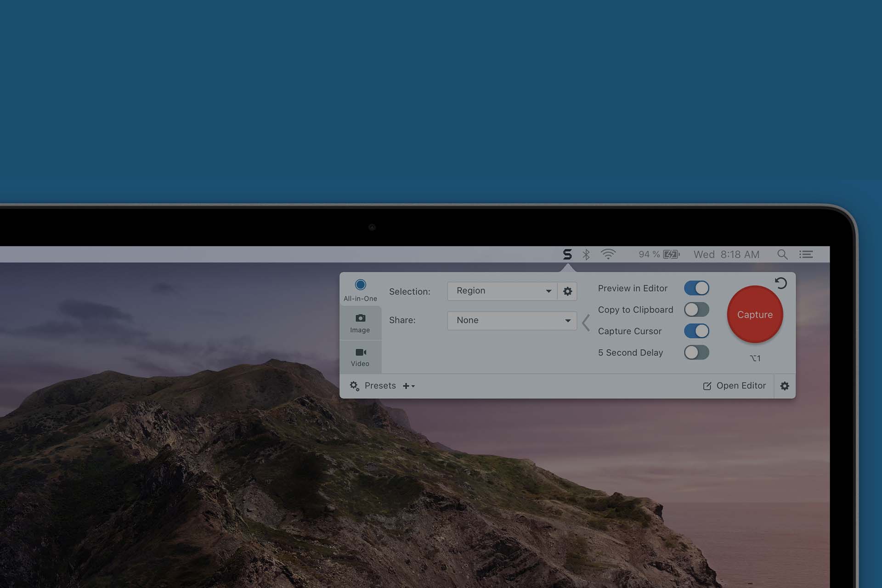Open the add preset plus dropdown
This screenshot has height=588, width=882.
click(408, 386)
